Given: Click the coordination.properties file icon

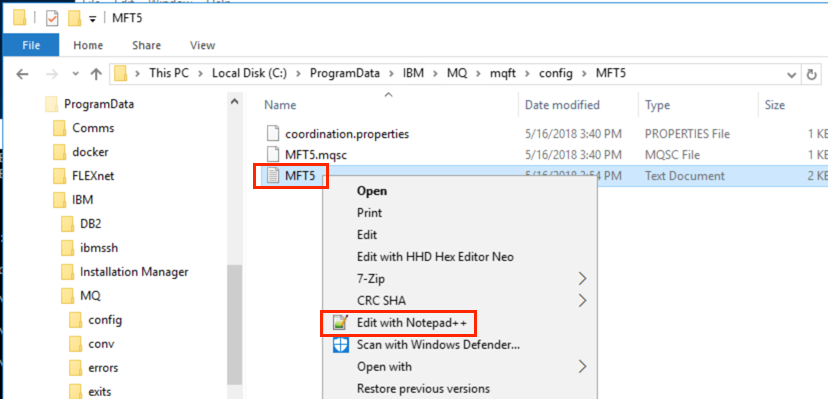Looking at the screenshot, I should [272, 134].
